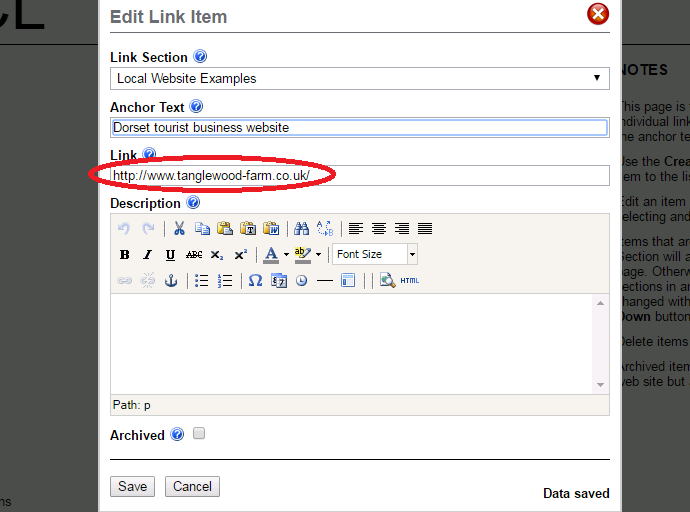Screen dimensions: 690x512
Task: Insert special character with Omega icon
Action: click(255, 280)
